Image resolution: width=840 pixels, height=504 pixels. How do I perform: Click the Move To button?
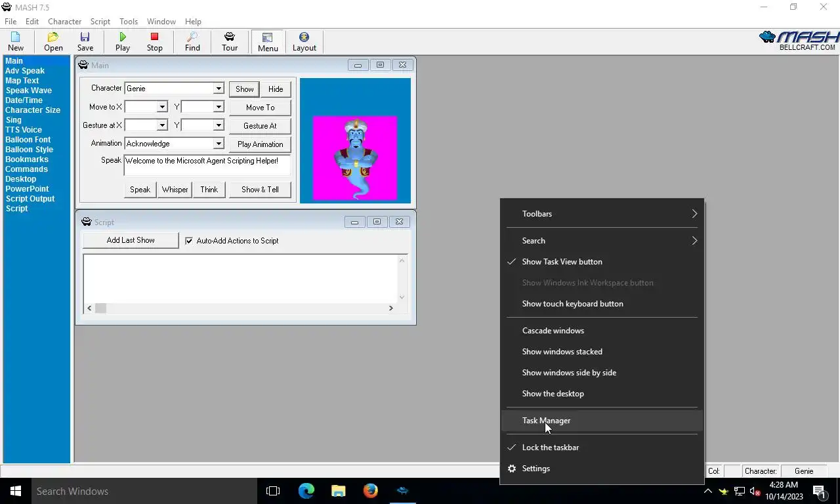point(260,108)
